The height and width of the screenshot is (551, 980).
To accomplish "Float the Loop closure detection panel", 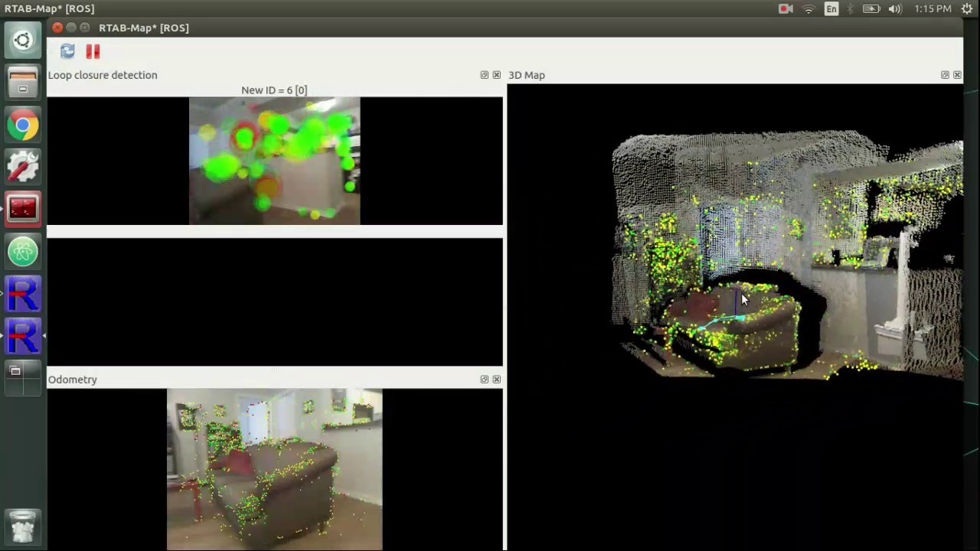I will click(x=484, y=75).
